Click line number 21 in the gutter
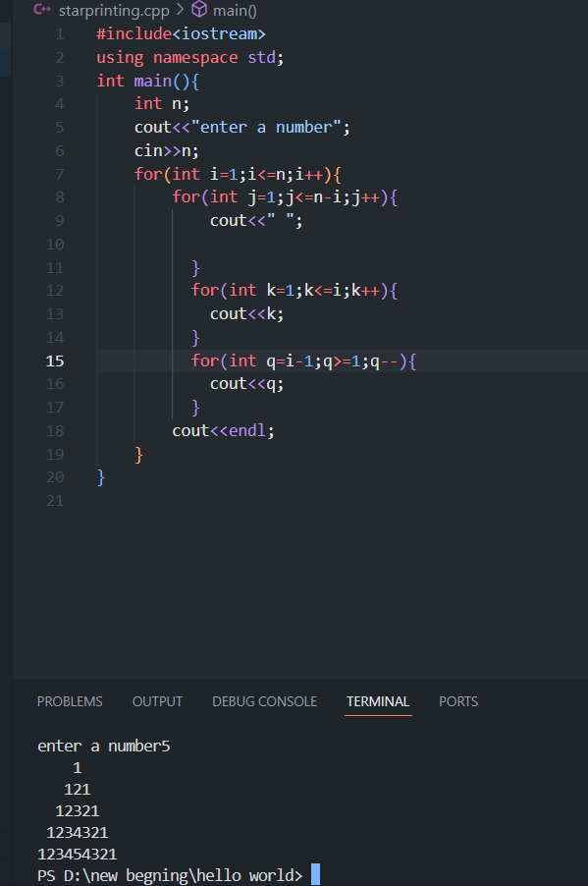The height and width of the screenshot is (886, 588). [55, 501]
